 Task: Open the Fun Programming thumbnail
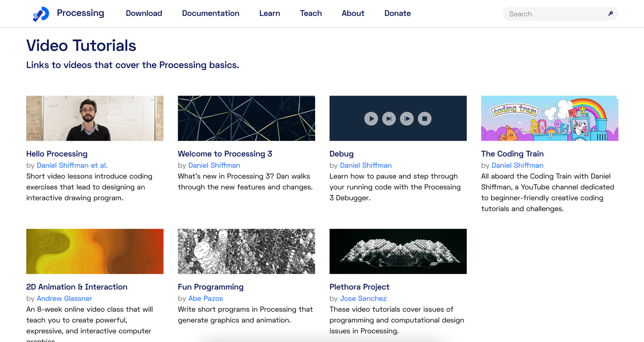tap(246, 251)
